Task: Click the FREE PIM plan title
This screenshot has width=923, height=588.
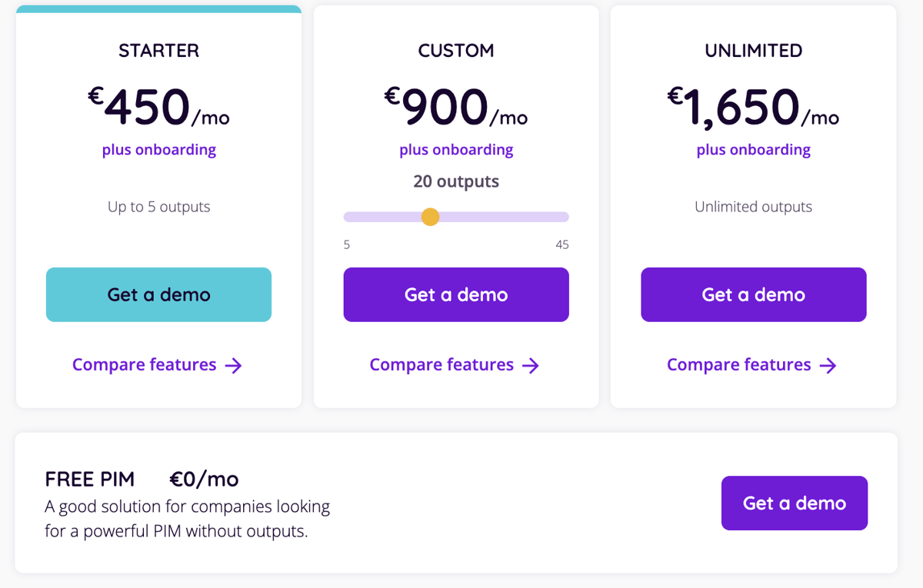Action: coord(90,479)
